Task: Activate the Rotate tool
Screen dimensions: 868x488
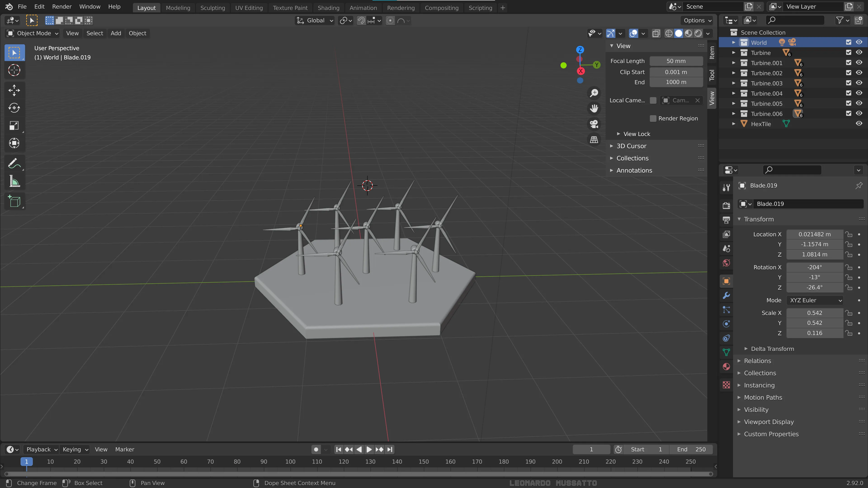Action: [x=14, y=108]
